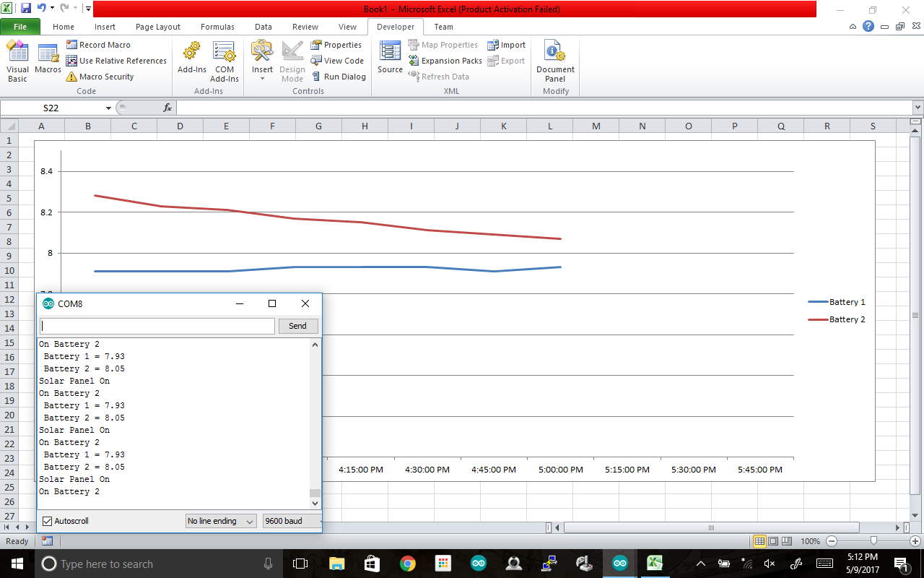
Task: Switch to the Page Layout tab
Action: (x=158, y=27)
